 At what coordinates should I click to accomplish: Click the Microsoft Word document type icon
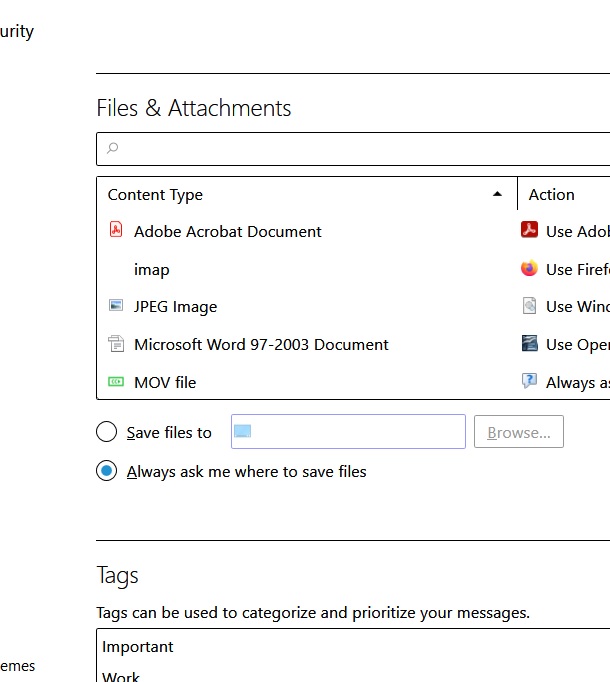(116, 344)
